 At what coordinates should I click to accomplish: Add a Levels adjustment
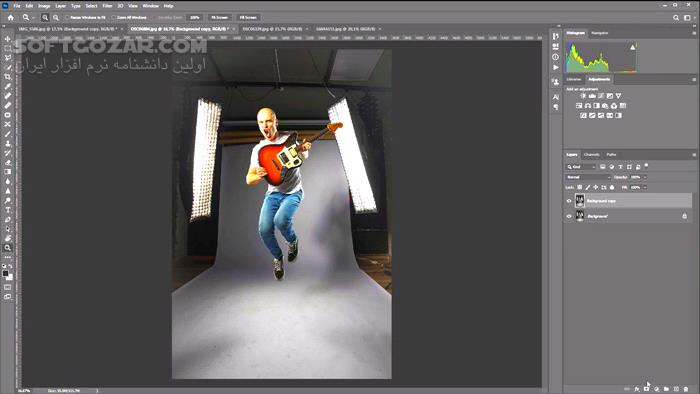click(592, 96)
